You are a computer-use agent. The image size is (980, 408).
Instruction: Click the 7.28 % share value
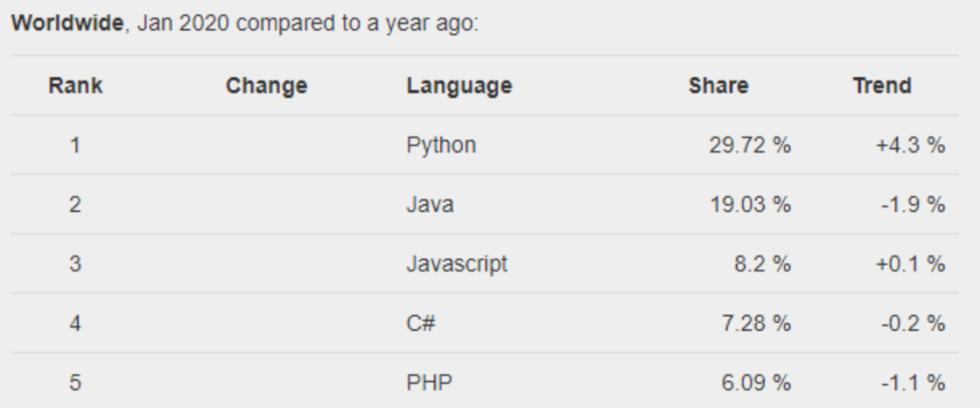click(756, 323)
